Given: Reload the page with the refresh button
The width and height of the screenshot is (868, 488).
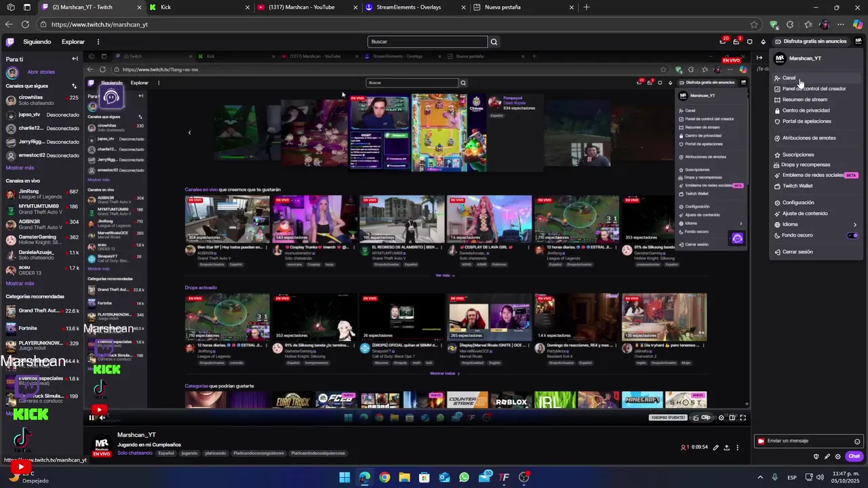Looking at the screenshot, I should point(25,24).
